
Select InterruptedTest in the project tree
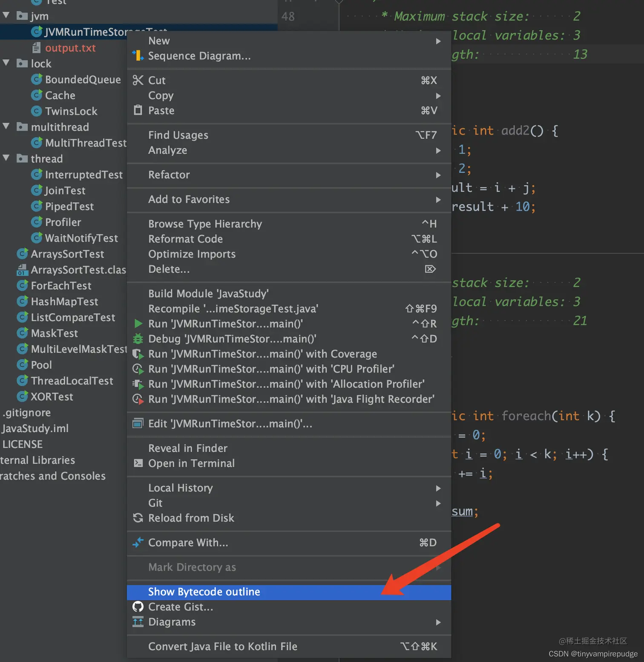click(83, 175)
